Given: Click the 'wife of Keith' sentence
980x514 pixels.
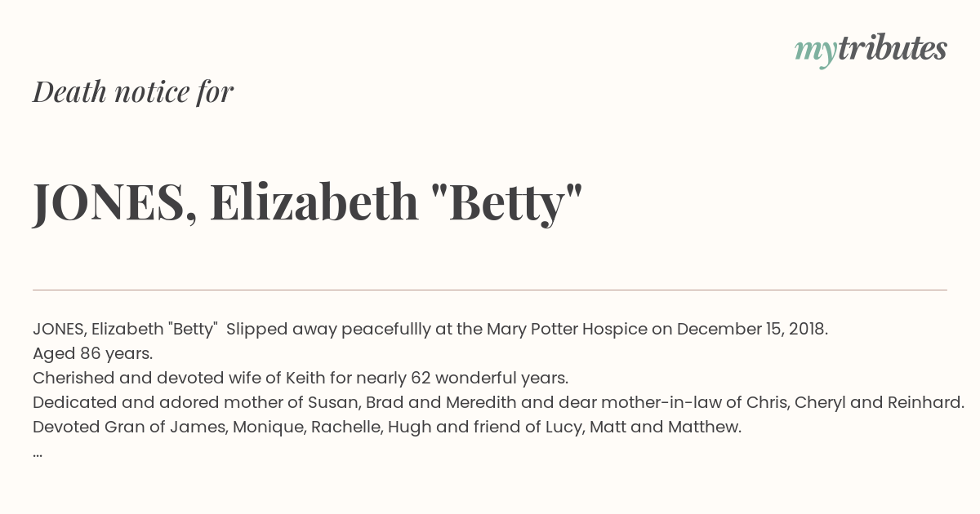Looking at the screenshot, I should pyautogui.click(x=301, y=378).
